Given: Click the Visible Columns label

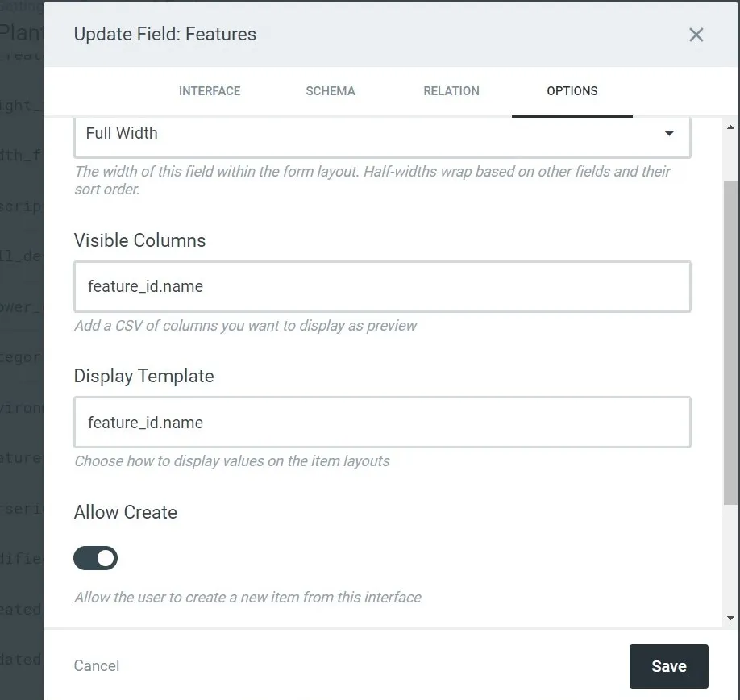Looking at the screenshot, I should (140, 240).
